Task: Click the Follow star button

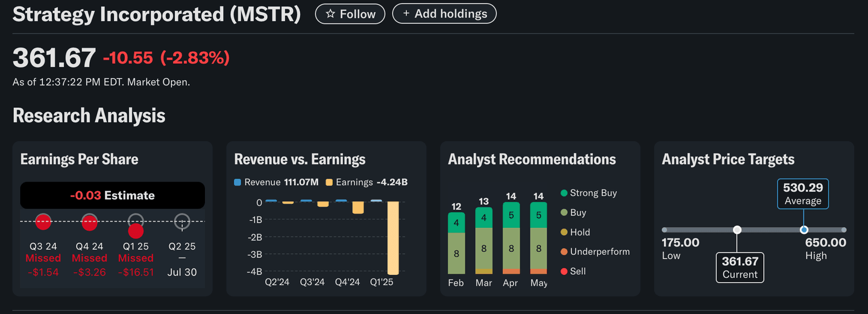Action: 350,14
